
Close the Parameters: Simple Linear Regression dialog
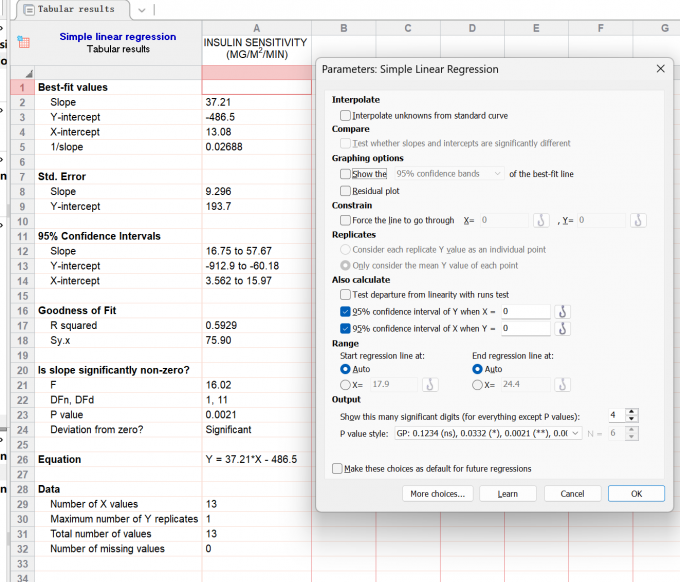coord(660,69)
